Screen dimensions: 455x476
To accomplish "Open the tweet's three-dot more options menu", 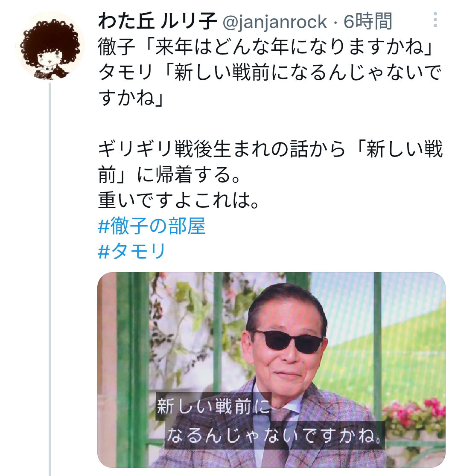I will 435,20.
